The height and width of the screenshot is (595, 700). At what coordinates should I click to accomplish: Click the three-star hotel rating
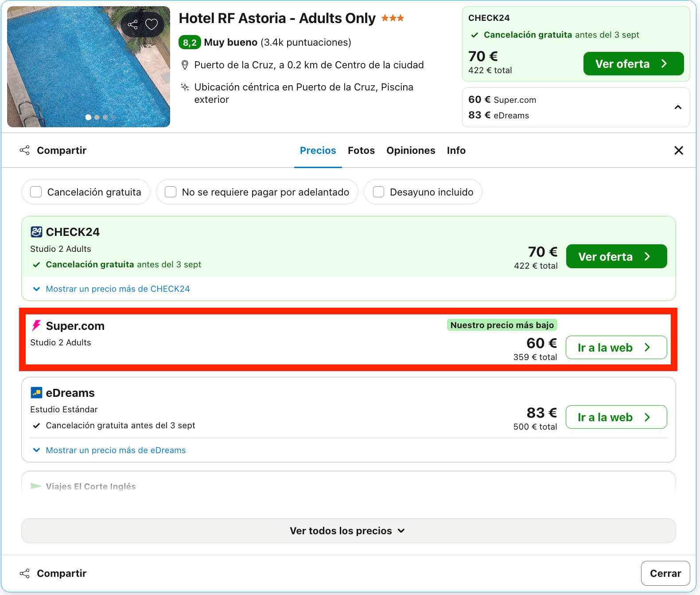393,18
